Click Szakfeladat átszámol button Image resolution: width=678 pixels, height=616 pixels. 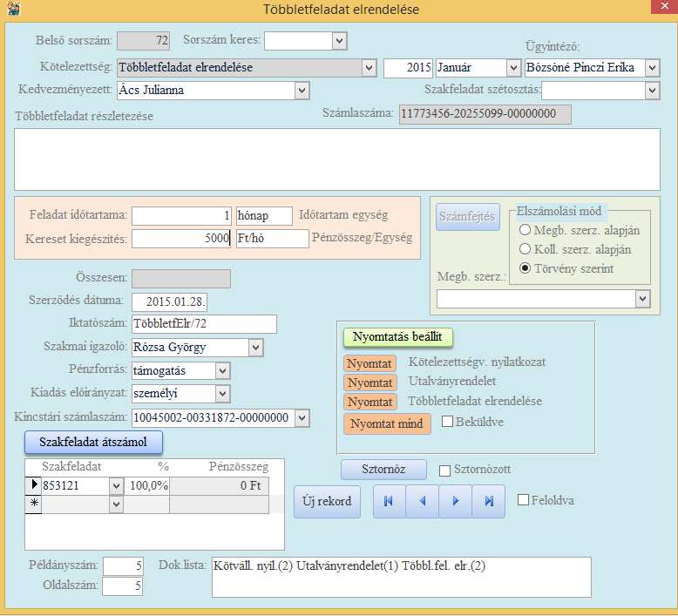click(93, 443)
